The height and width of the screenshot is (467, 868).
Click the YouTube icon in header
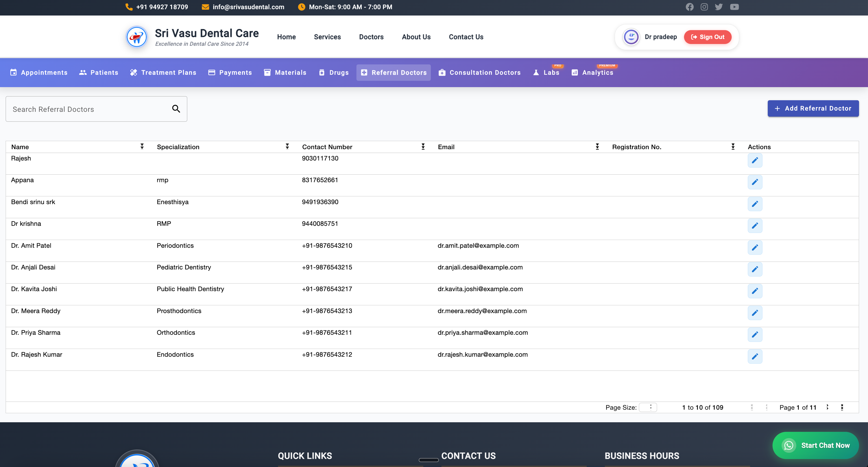point(734,7)
